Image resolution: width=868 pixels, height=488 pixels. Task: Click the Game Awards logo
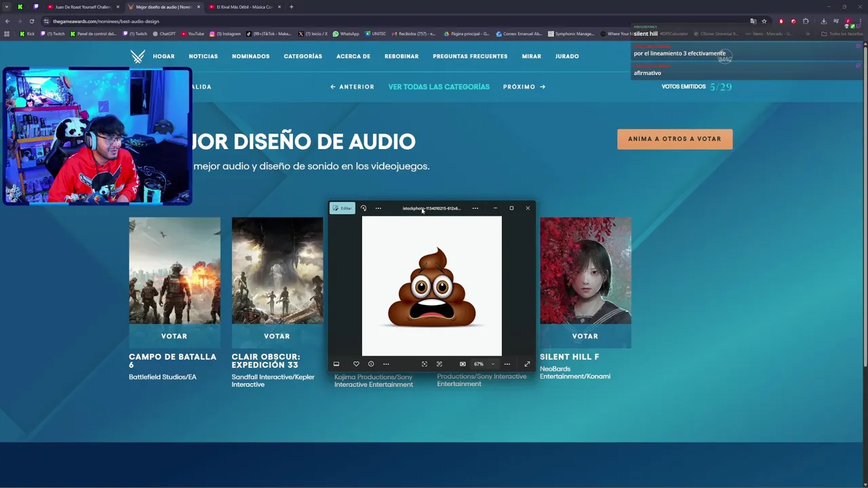pyautogui.click(x=138, y=56)
